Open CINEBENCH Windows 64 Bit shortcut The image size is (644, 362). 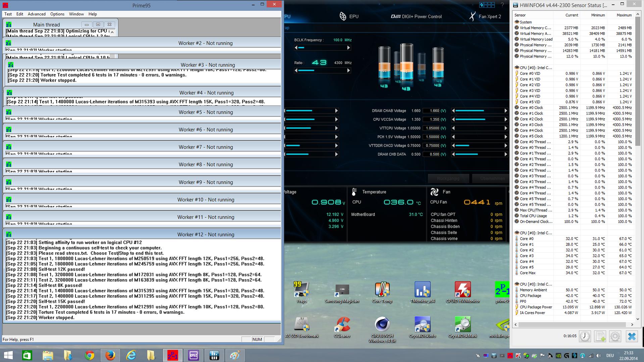click(x=382, y=329)
